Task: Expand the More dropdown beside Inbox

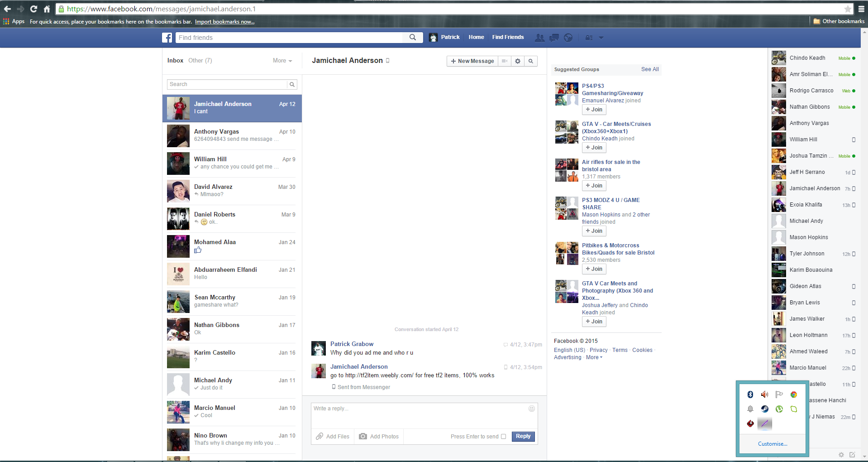Action: [282, 61]
